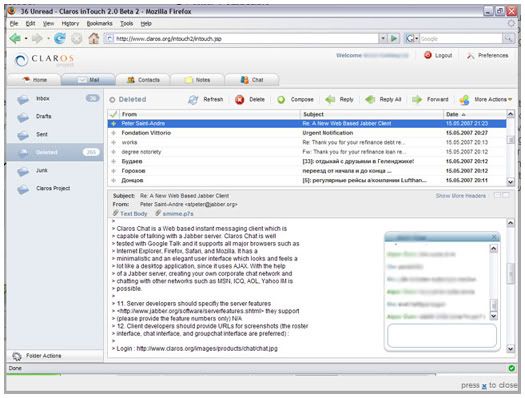Toggle selection marker on Fondation Vittorio row
Image resolution: width=525 pixels, height=398 pixels.
[x=114, y=133]
